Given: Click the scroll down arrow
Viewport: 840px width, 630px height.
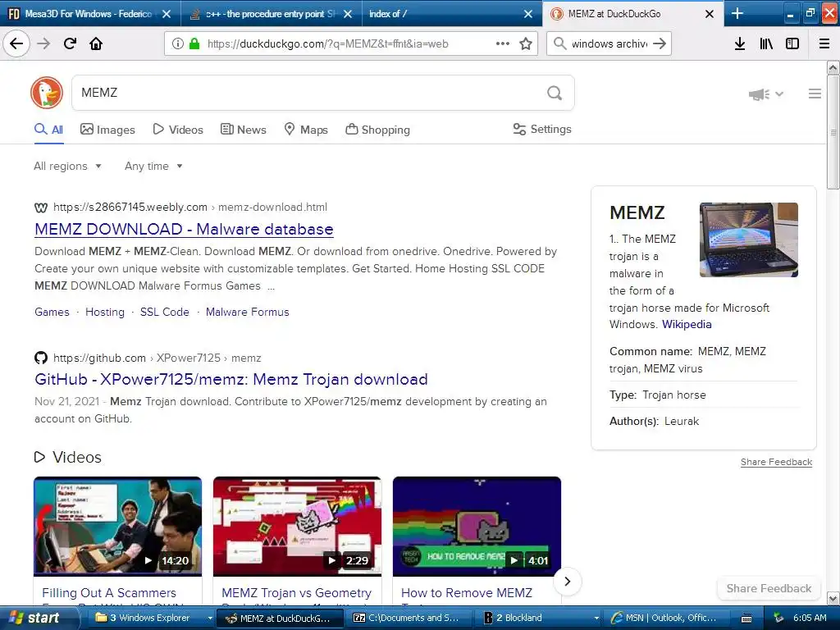Looking at the screenshot, I should (833, 598).
